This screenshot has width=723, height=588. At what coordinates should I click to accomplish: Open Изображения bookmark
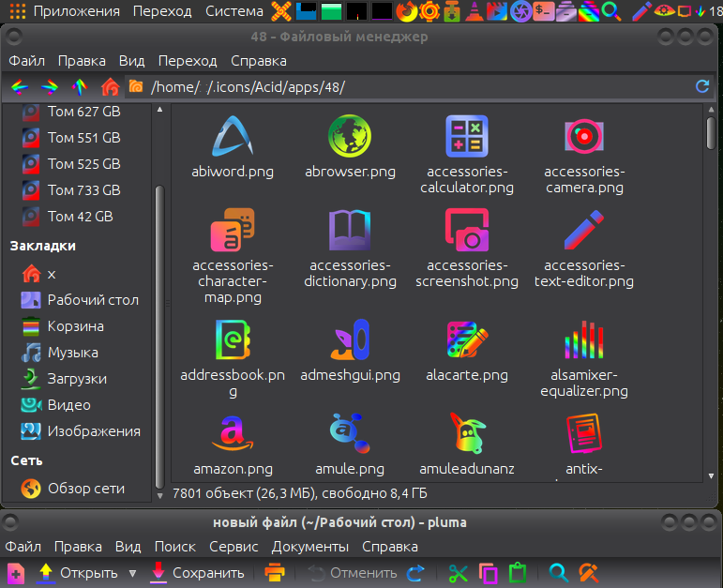click(79, 431)
